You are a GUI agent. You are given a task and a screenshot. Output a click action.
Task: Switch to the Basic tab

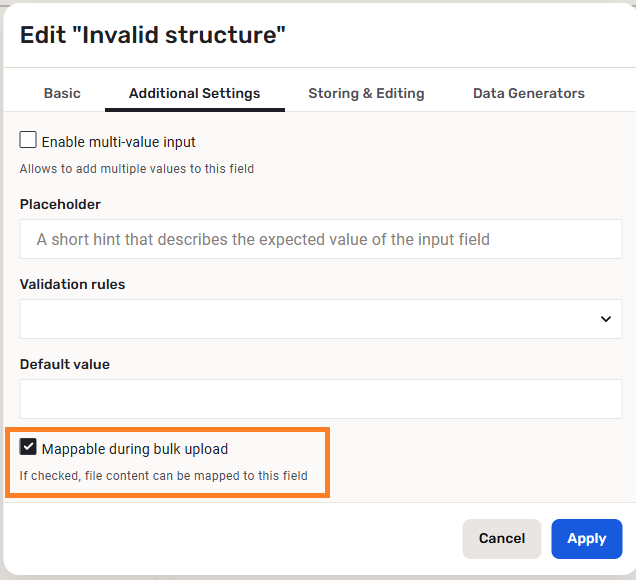[62, 93]
